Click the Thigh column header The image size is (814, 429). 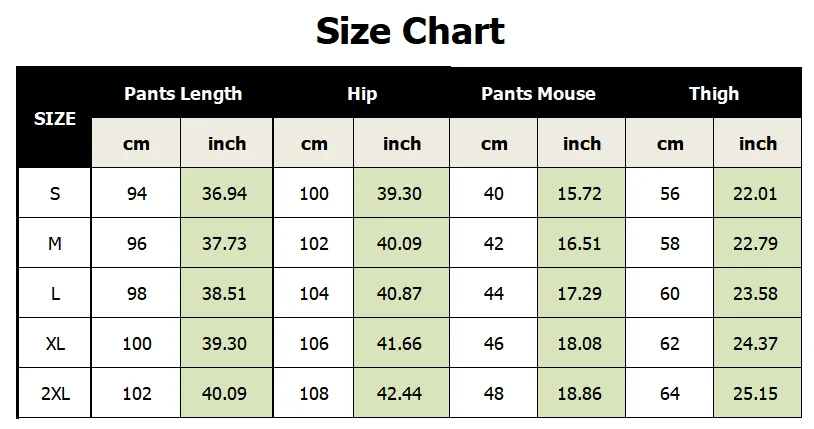(714, 93)
